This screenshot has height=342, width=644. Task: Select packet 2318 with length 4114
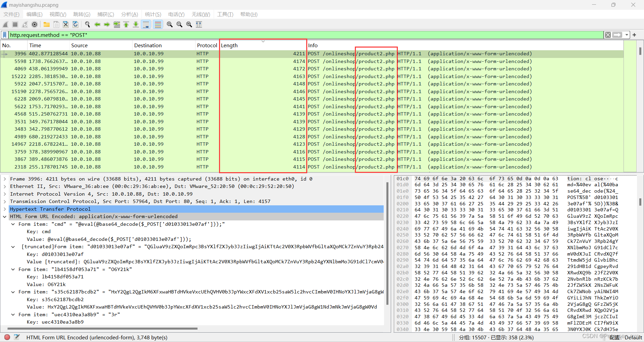coord(312,167)
